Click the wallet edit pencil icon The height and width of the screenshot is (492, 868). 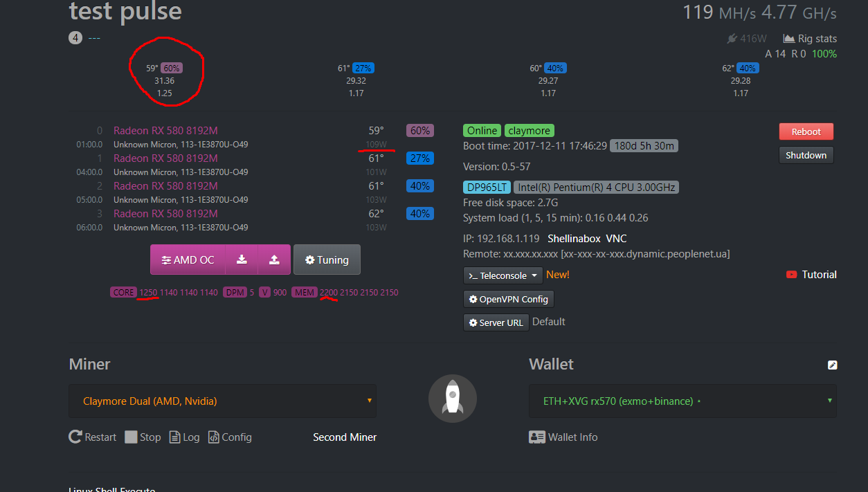point(832,365)
